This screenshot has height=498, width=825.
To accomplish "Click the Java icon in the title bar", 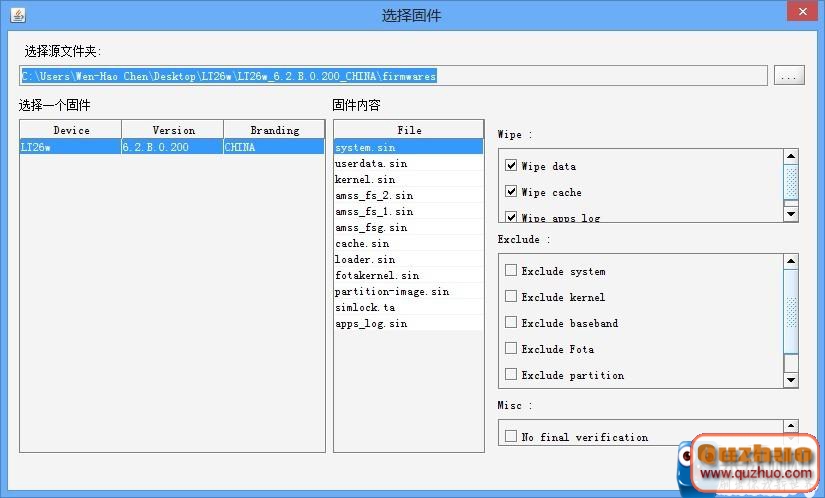I will pyautogui.click(x=18, y=15).
